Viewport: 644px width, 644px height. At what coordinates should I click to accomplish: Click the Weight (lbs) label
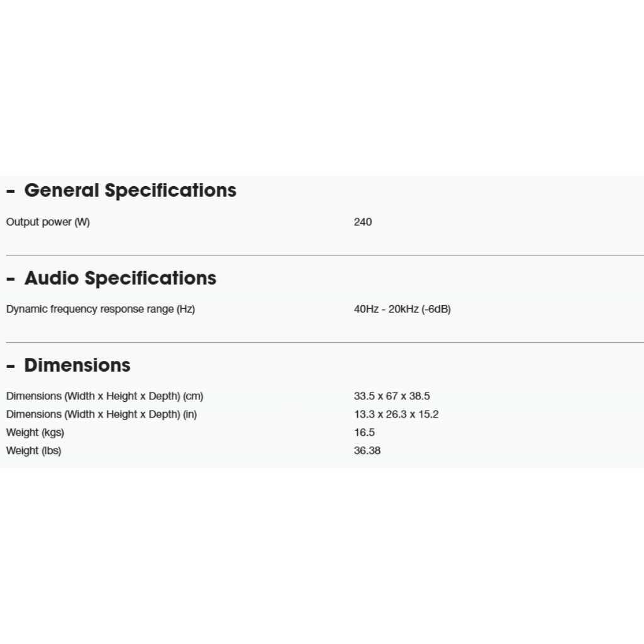(34, 451)
